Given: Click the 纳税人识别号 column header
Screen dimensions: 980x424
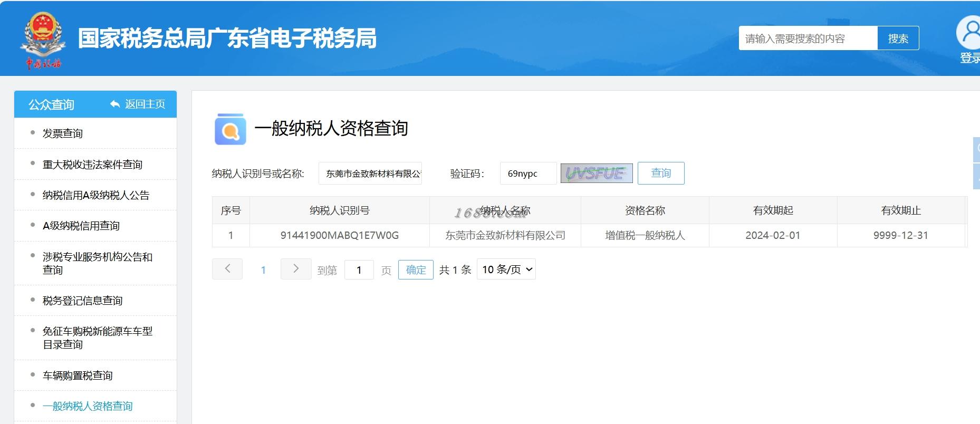Looking at the screenshot, I should (340, 210).
